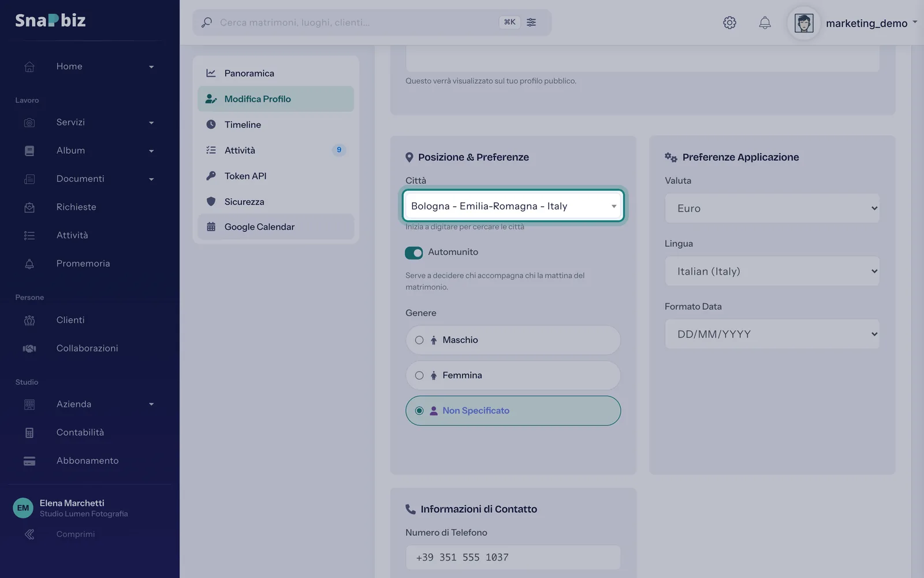This screenshot has height=578, width=924.
Task: Click the Richieste inbox icon
Action: click(29, 207)
